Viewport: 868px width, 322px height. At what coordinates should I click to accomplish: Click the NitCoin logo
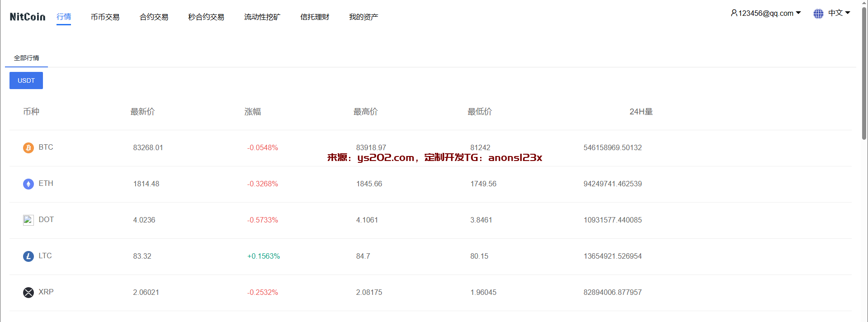tap(28, 17)
